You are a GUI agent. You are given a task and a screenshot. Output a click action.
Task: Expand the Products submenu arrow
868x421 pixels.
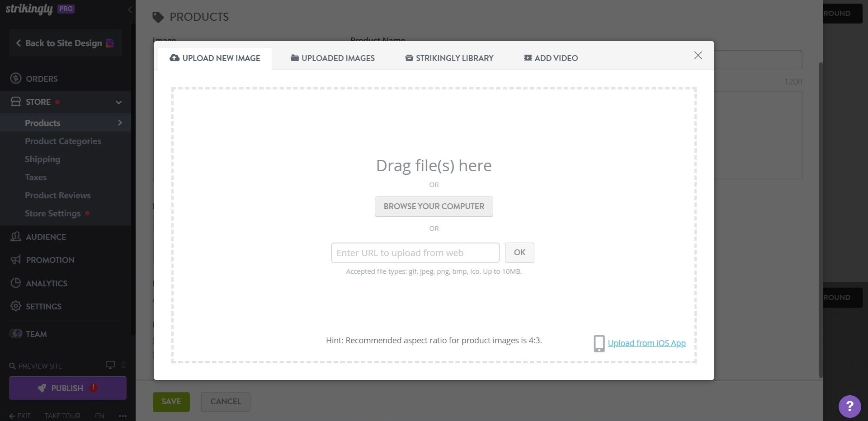[x=120, y=122]
